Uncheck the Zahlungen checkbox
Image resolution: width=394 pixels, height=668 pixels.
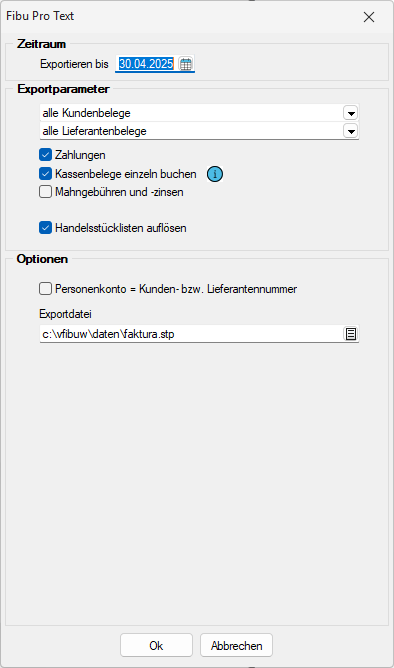click(45, 155)
